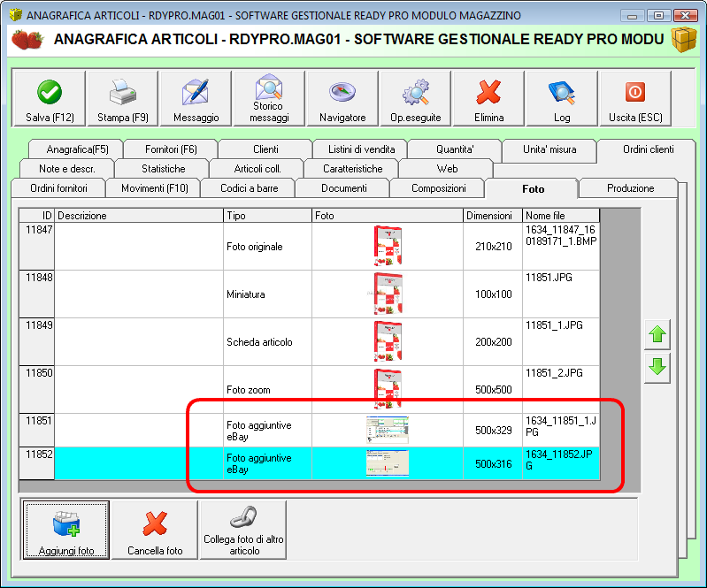This screenshot has width=707, height=588.
Task: Select row header ID 11849
Action: 36,341
